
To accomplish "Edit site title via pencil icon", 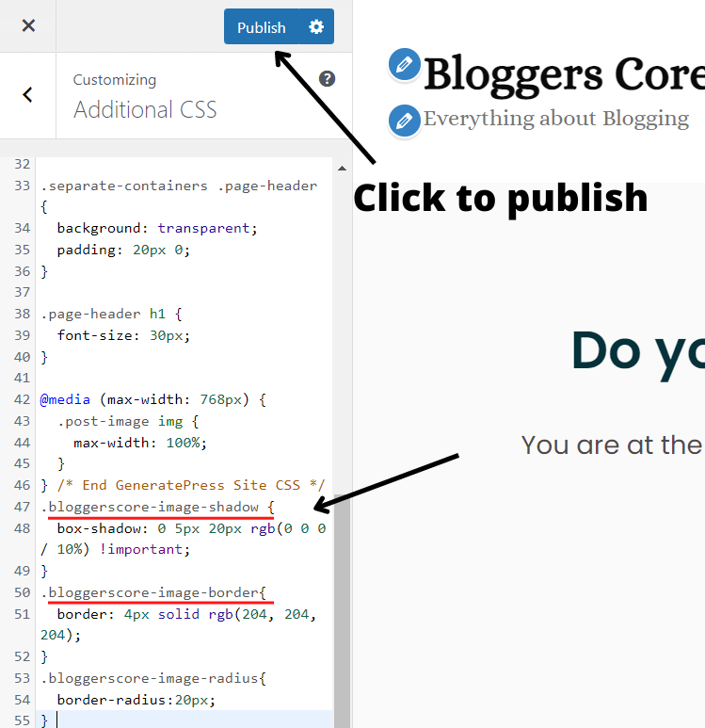I will tap(404, 64).
